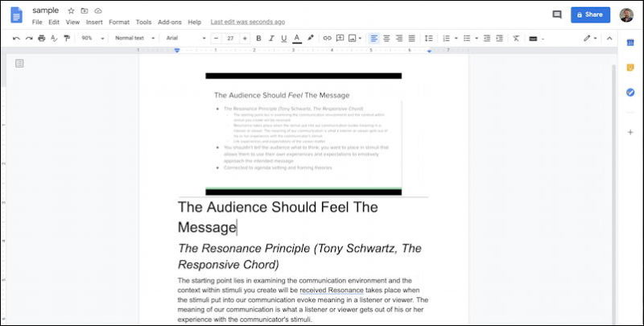
Task: Star the sample document
Action: point(71,10)
